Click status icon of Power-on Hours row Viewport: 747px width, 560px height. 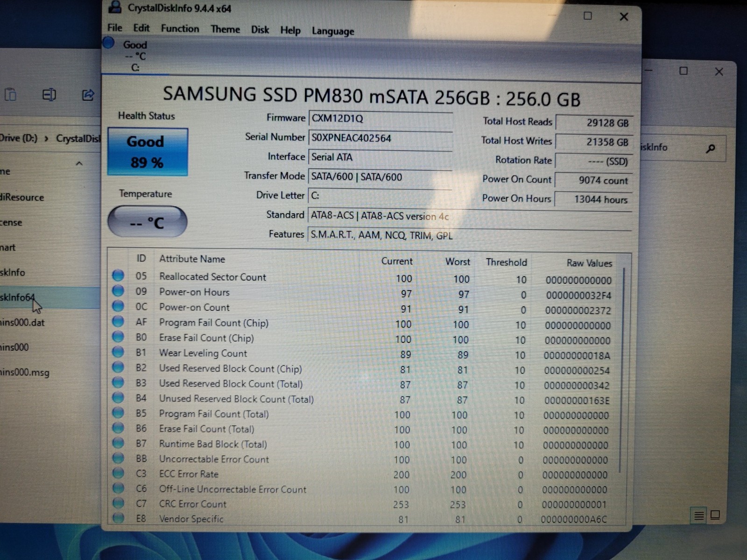118,291
